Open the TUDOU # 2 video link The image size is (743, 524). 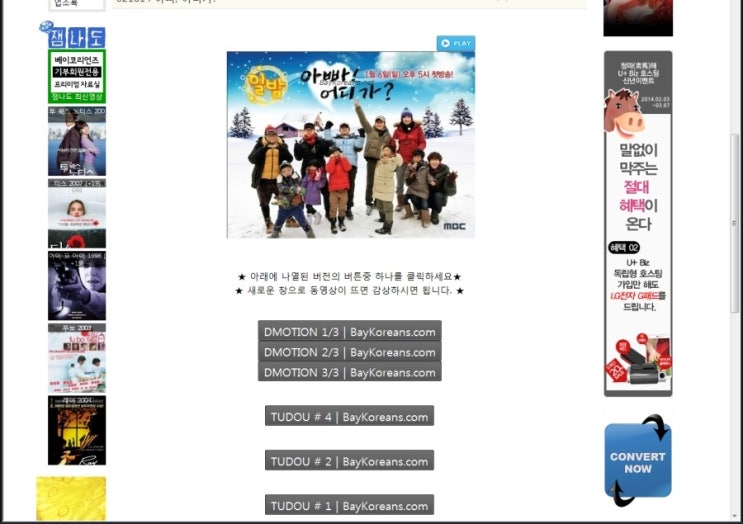[x=349, y=461]
